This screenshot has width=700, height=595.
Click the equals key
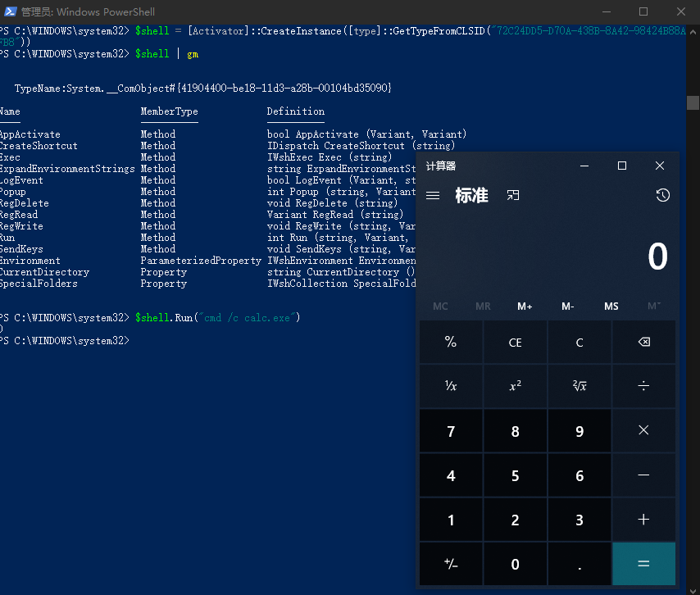point(643,564)
